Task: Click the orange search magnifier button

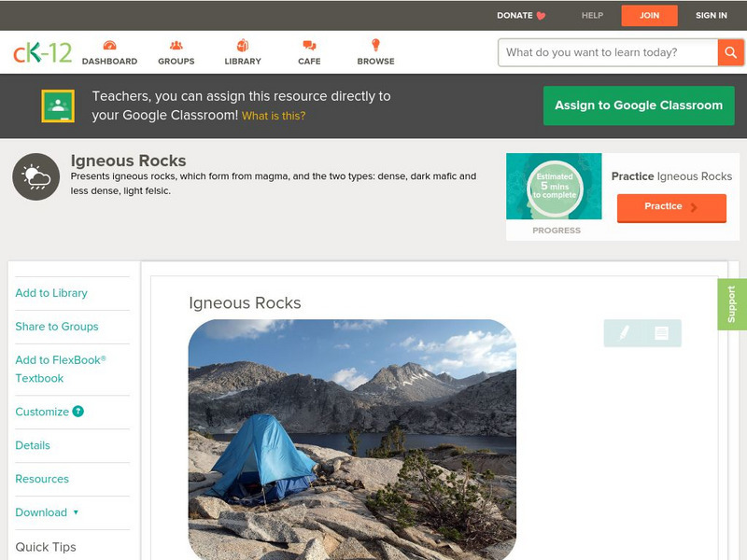Action: [x=730, y=52]
